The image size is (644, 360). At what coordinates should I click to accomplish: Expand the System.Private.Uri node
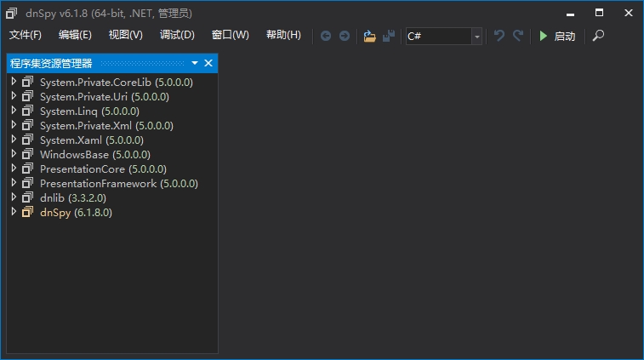click(14, 96)
